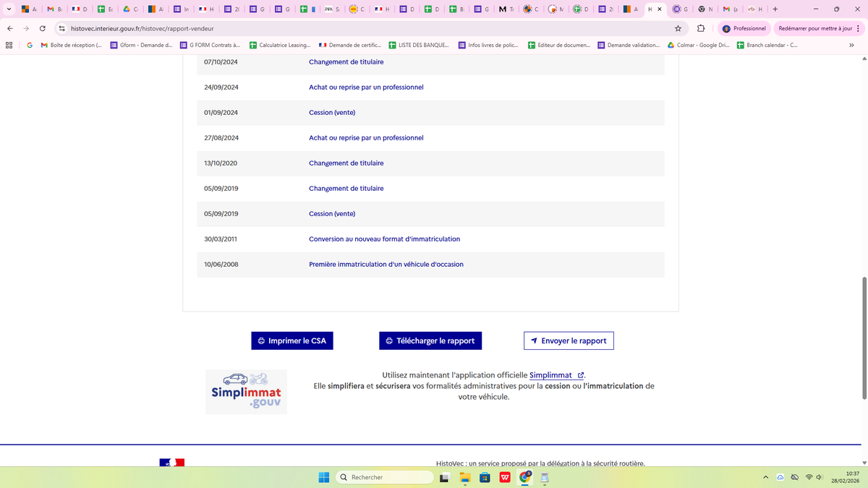Open the Colmar - Google Drive bookmark
Viewport: 868px width, 488px height.
click(698, 45)
